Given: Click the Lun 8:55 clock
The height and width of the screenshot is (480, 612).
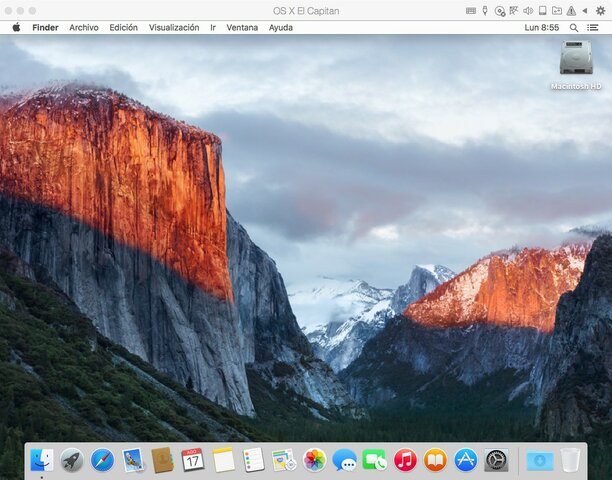Looking at the screenshot, I should point(542,28).
